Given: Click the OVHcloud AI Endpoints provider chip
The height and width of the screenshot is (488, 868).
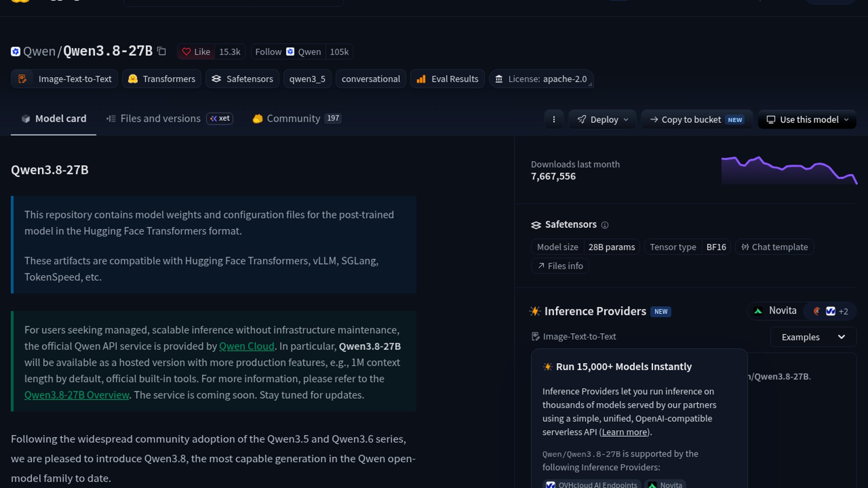Looking at the screenshot, I should pos(592,484).
